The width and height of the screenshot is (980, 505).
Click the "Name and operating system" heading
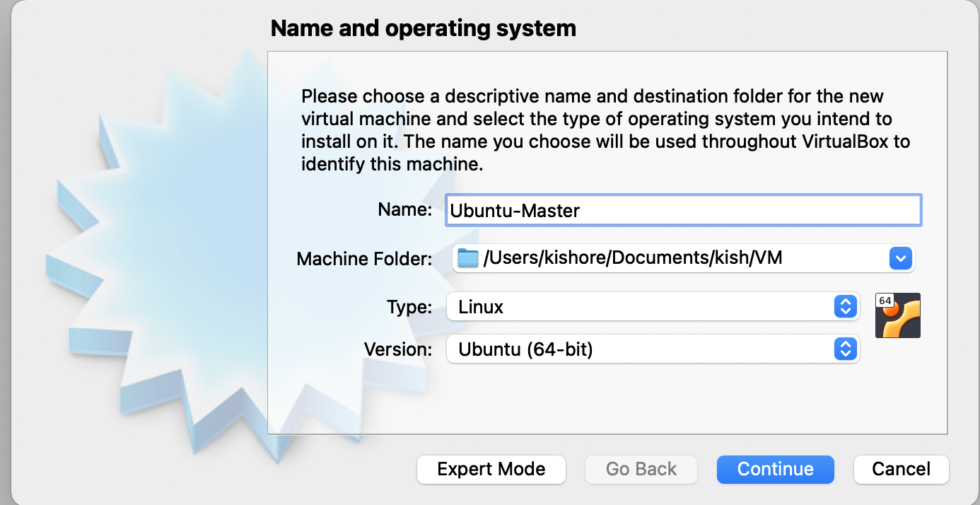(x=423, y=28)
